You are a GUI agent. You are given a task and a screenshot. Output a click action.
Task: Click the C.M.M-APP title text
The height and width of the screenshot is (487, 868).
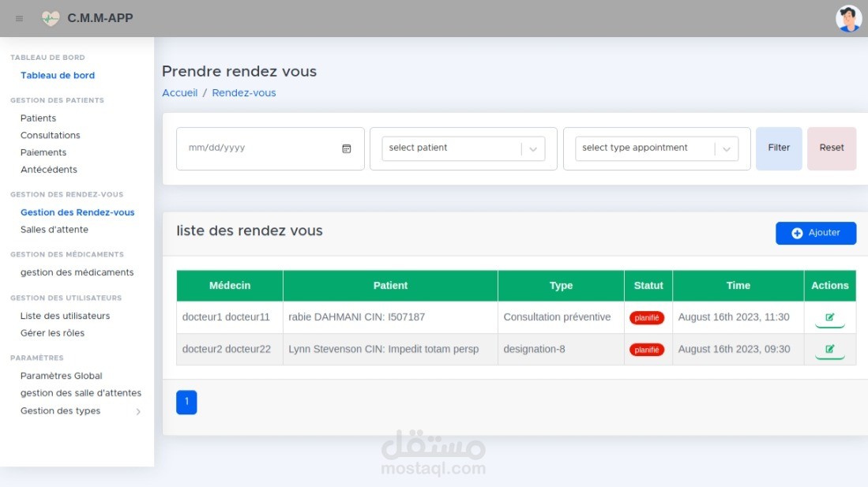coord(100,18)
